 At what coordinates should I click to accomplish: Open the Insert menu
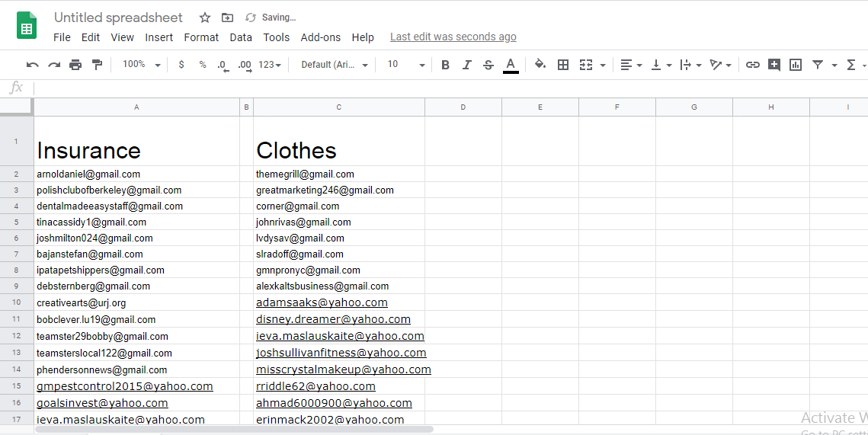coord(159,37)
